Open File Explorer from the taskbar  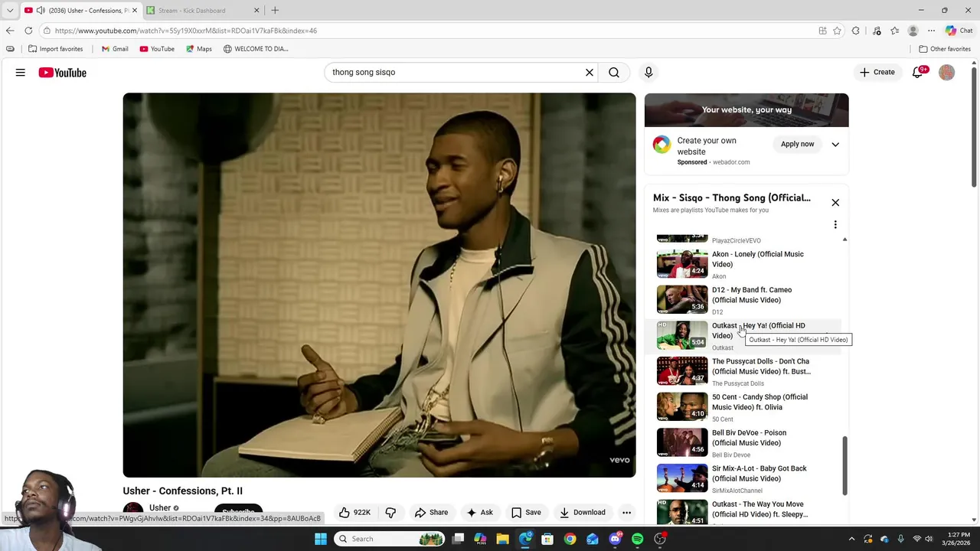click(503, 539)
